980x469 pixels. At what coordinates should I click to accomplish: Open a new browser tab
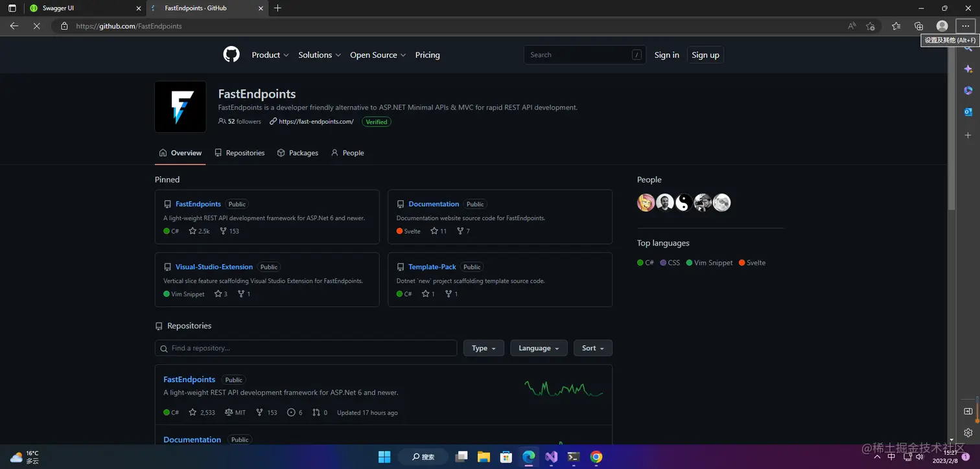coord(277,8)
